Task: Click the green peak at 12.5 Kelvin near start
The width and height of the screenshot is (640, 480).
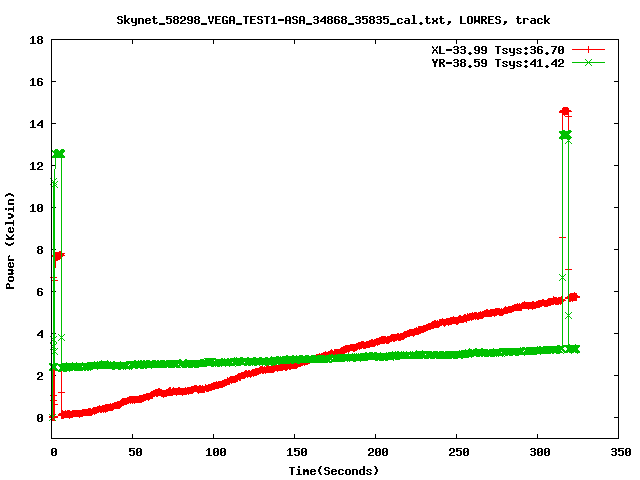Action: [x=58, y=154]
